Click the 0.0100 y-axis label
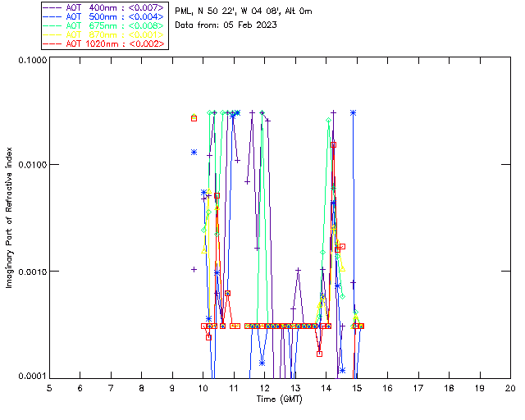525x420 pixels. [x=32, y=165]
